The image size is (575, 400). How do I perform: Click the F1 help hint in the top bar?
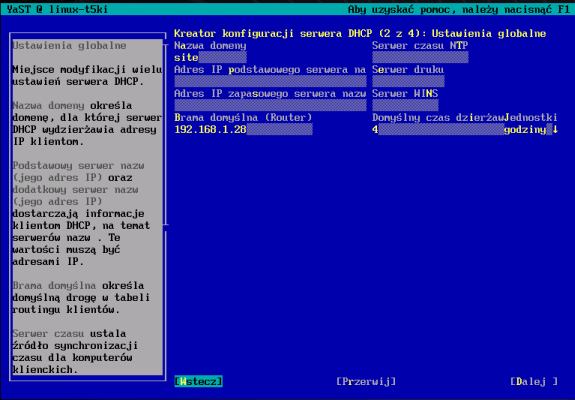pos(459,9)
